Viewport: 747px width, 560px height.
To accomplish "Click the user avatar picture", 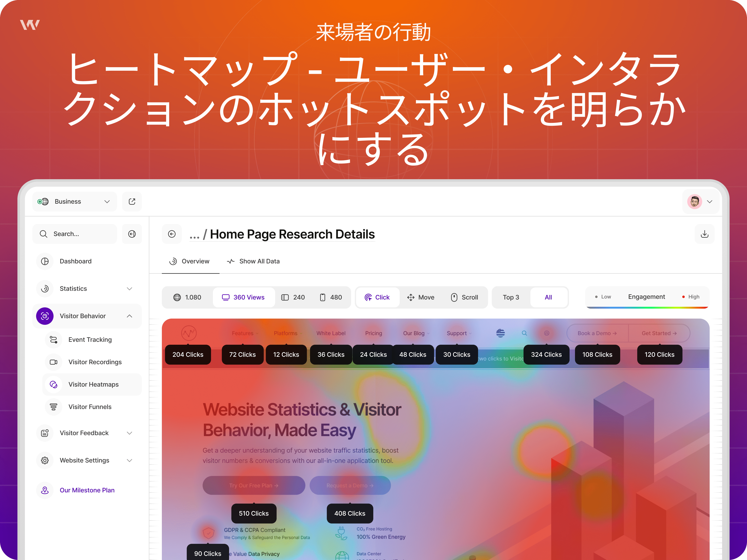I will [695, 202].
